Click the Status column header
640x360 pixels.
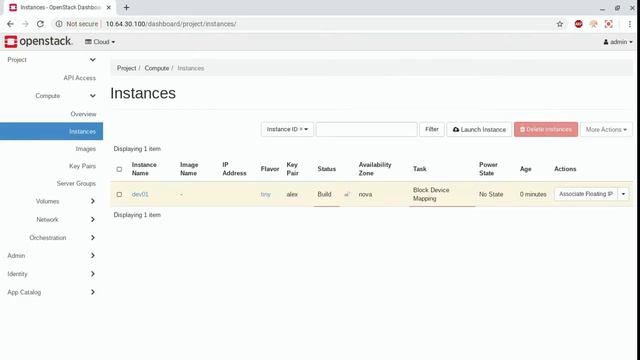[327, 169]
